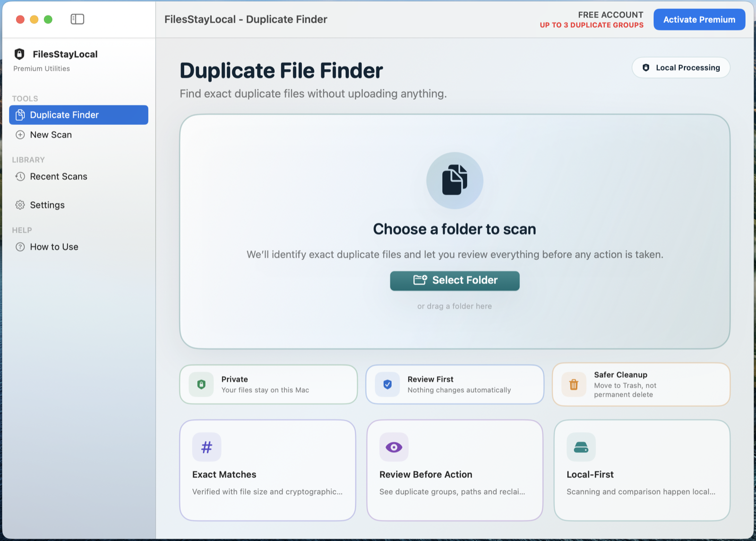Click the Local-First card title
756x541 pixels.
pos(590,474)
